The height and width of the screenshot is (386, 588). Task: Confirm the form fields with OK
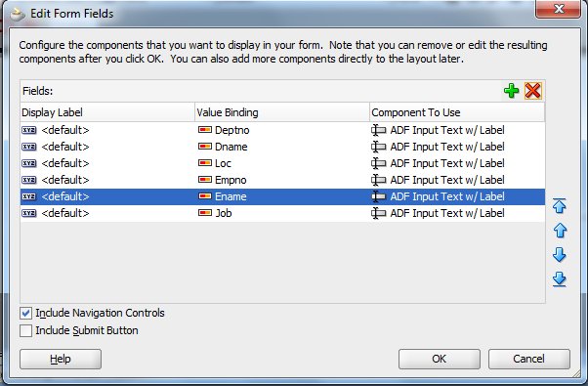click(x=440, y=359)
